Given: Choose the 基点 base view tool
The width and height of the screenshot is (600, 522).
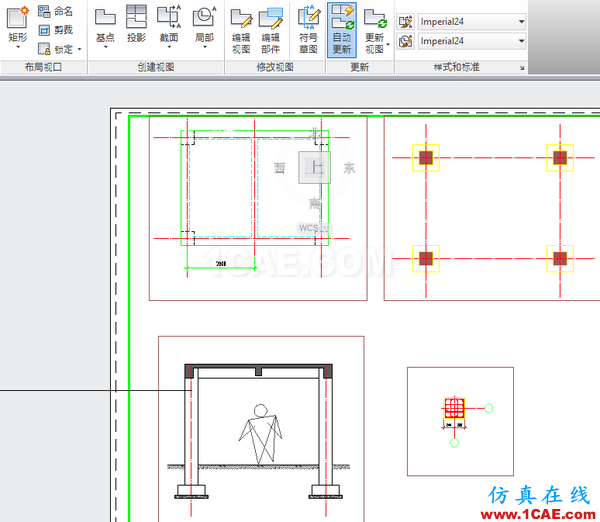Looking at the screenshot, I should 105,24.
